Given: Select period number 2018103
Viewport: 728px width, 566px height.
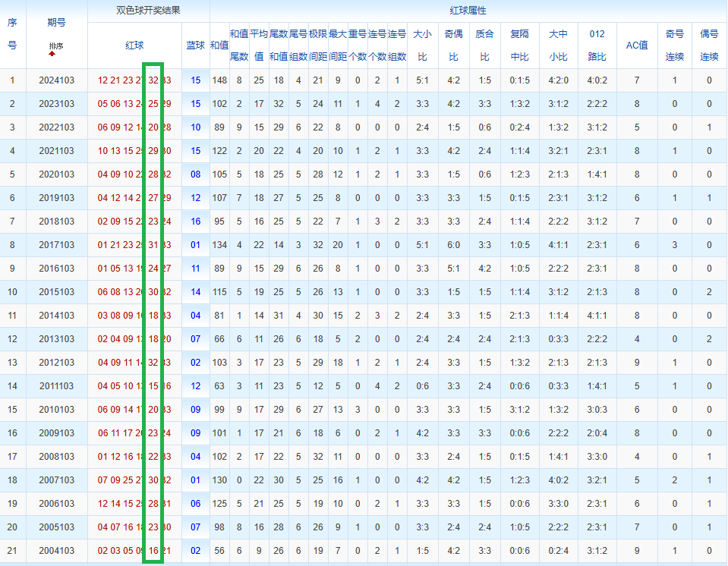Looking at the screenshot, I should point(57,222).
